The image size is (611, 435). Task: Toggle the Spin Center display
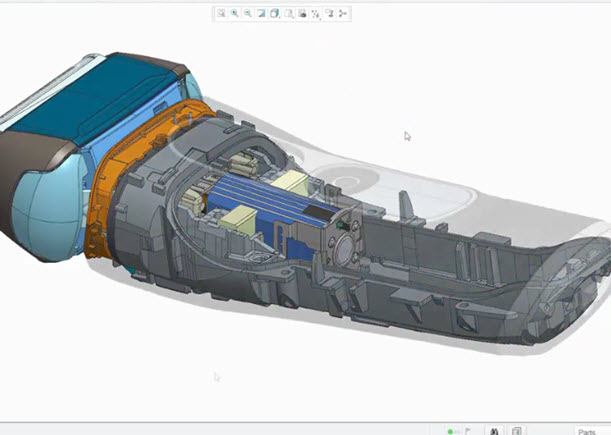343,13
